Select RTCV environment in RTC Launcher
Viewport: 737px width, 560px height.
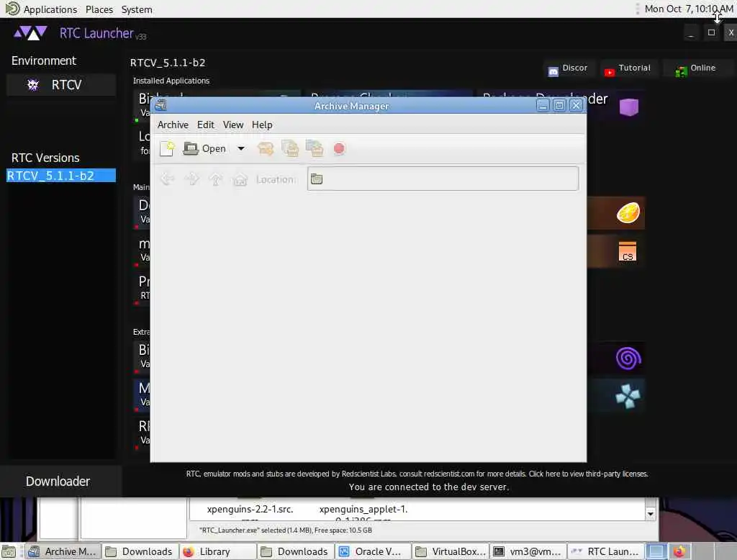[60, 85]
